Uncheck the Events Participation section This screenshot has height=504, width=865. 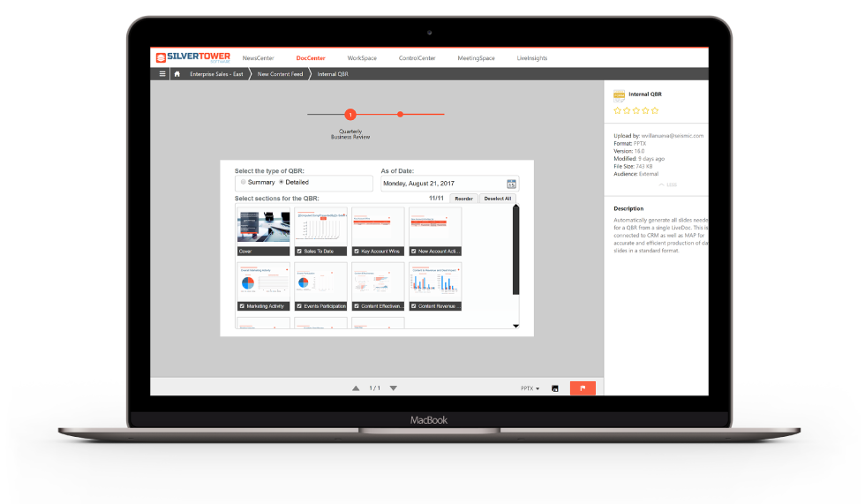pos(299,306)
